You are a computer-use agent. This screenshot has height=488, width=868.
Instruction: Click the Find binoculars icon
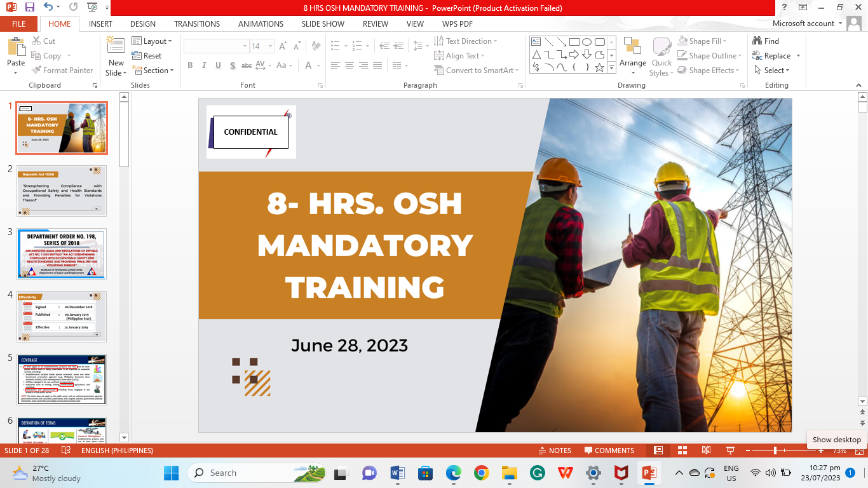tap(757, 41)
